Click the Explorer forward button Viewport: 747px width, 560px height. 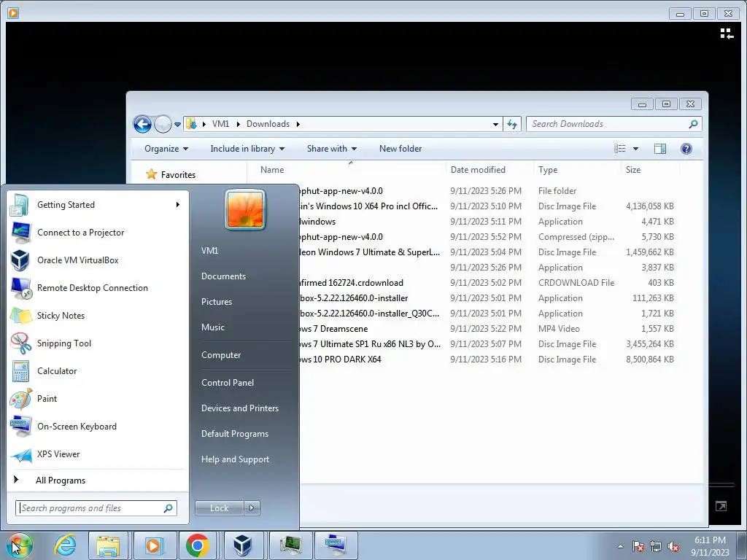tap(163, 124)
